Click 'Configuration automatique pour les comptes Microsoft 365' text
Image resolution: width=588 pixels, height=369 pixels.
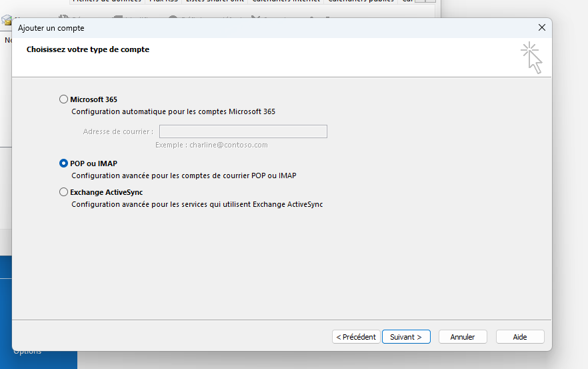(173, 111)
